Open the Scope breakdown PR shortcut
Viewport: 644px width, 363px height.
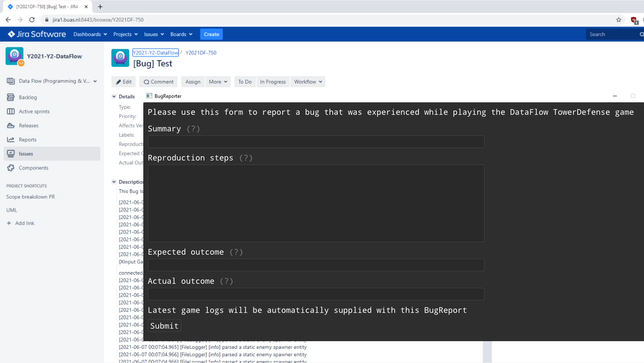pyautogui.click(x=30, y=197)
